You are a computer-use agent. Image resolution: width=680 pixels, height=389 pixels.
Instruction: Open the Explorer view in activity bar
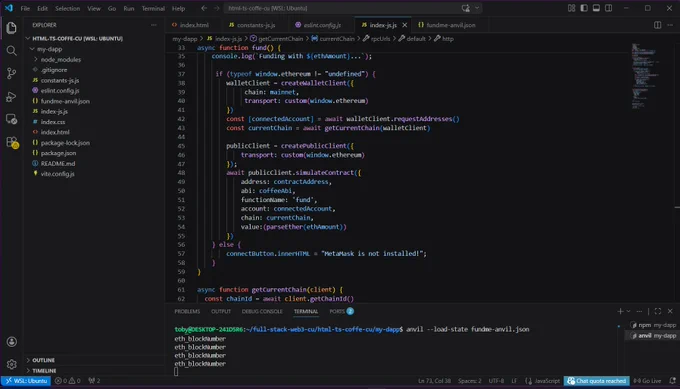click(12, 28)
